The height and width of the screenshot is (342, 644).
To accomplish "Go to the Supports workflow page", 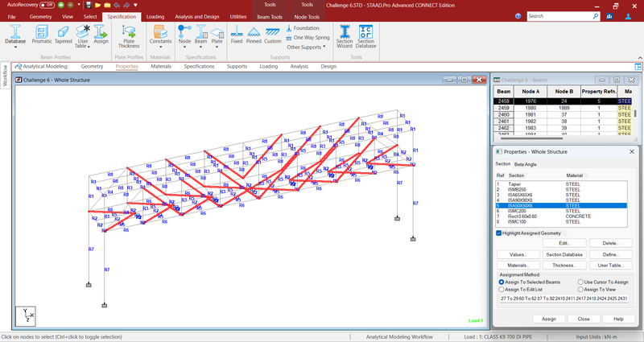I will click(237, 66).
